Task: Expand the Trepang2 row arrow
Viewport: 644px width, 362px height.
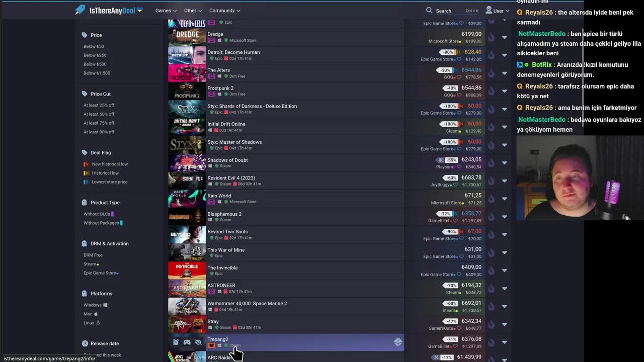Action: (x=504, y=342)
